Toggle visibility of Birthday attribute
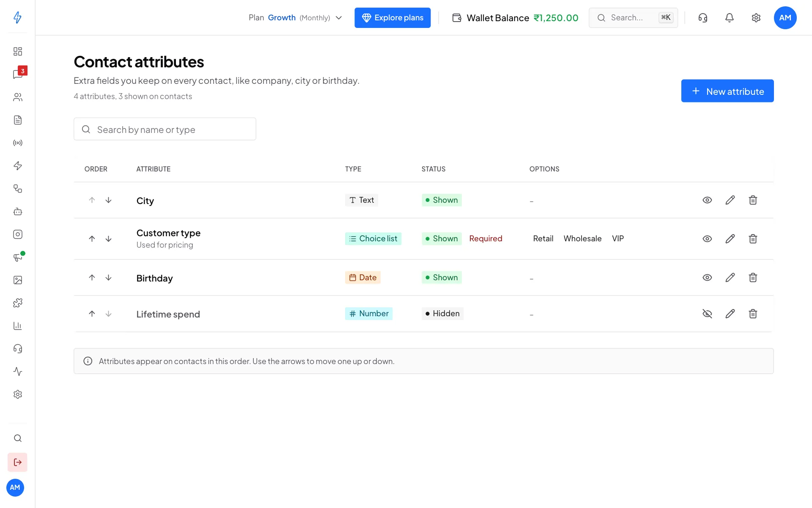Viewport: 812px width, 508px height. [707, 278]
